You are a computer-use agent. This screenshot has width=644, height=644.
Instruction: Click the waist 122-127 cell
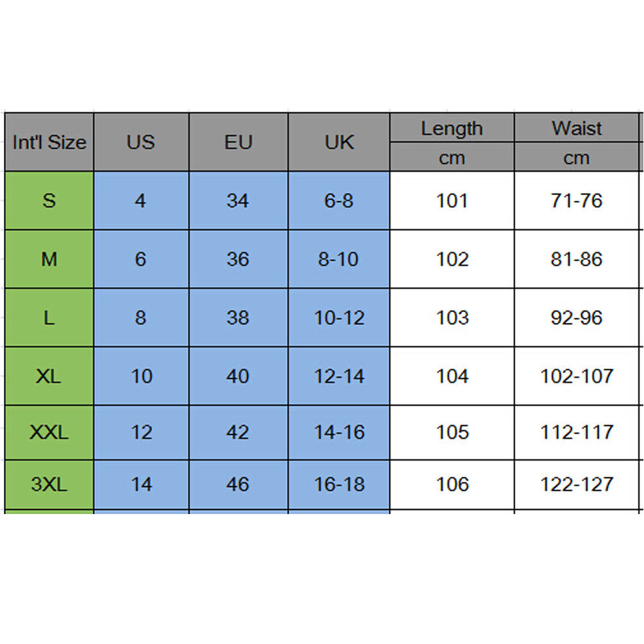576,484
